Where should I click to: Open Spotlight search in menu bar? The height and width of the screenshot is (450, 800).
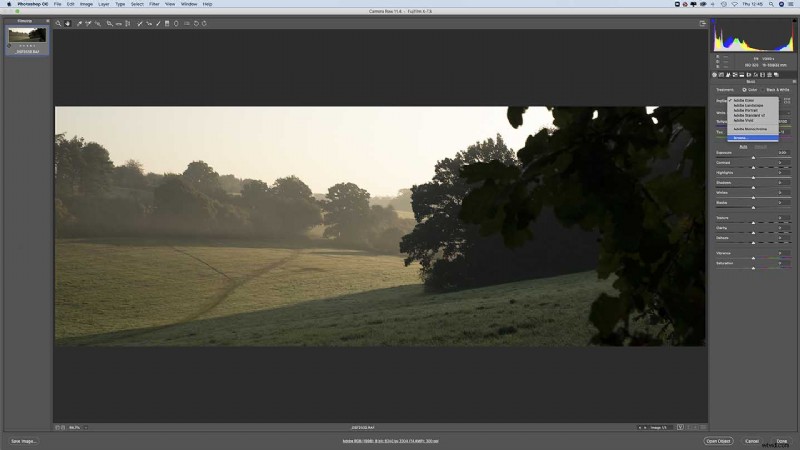click(771, 4)
